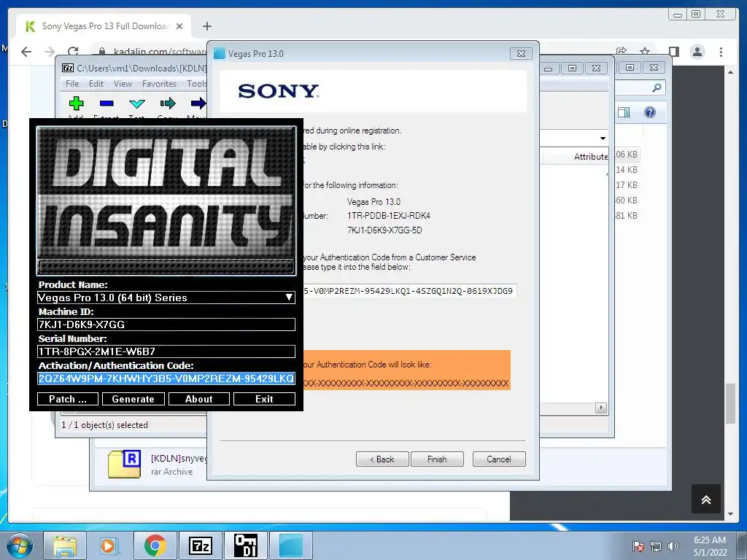Click the Exit button in the keygen
This screenshot has width=747, height=560.
264,399
